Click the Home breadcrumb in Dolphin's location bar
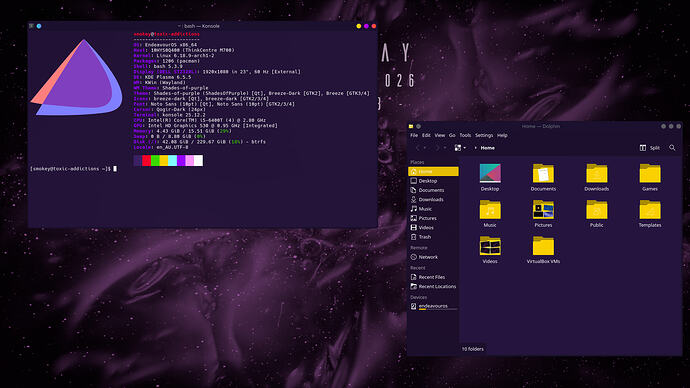 pos(488,148)
